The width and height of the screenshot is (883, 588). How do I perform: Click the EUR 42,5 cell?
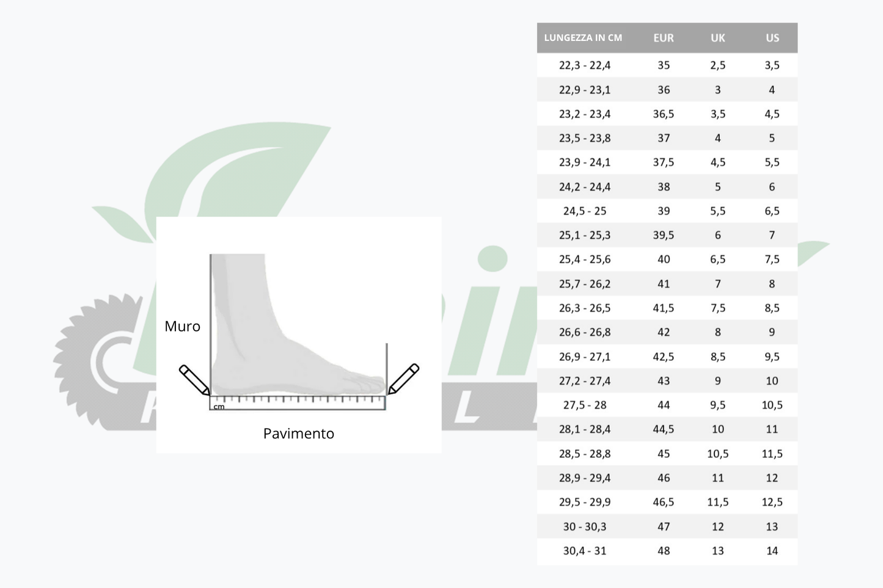[x=664, y=357]
